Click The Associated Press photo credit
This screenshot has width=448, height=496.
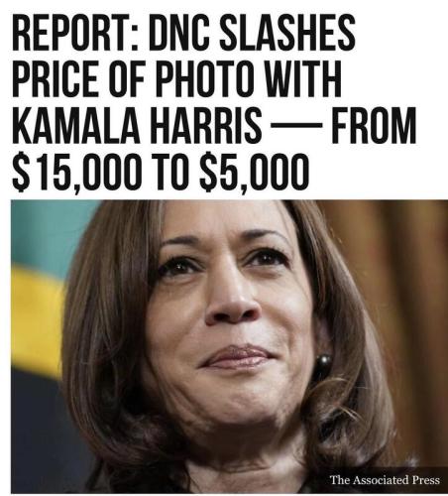tap(385, 480)
